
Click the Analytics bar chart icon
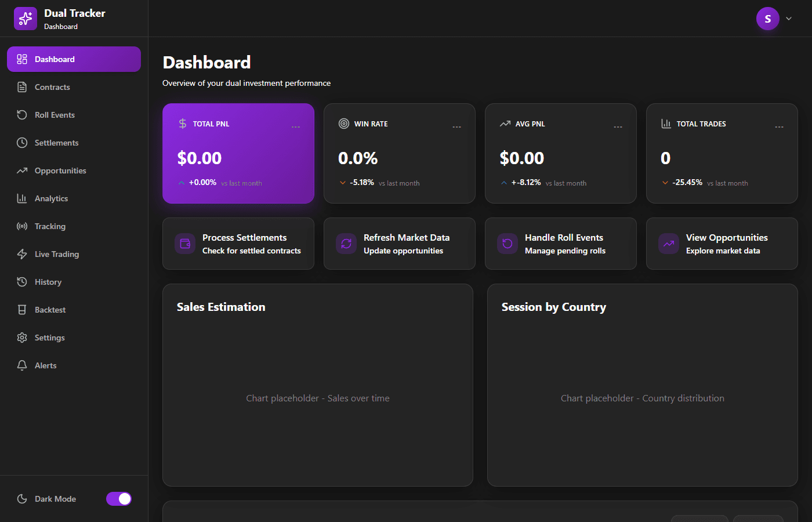pos(22,198)
